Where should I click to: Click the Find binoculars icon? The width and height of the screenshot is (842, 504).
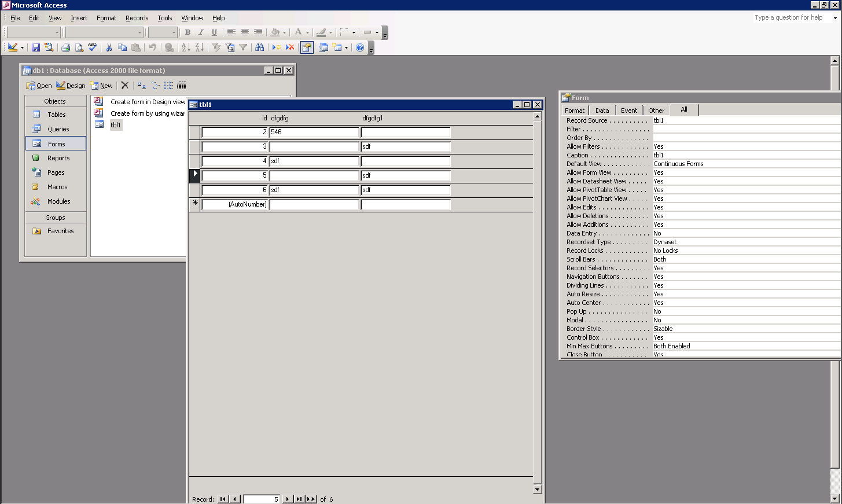pos(259,47)
